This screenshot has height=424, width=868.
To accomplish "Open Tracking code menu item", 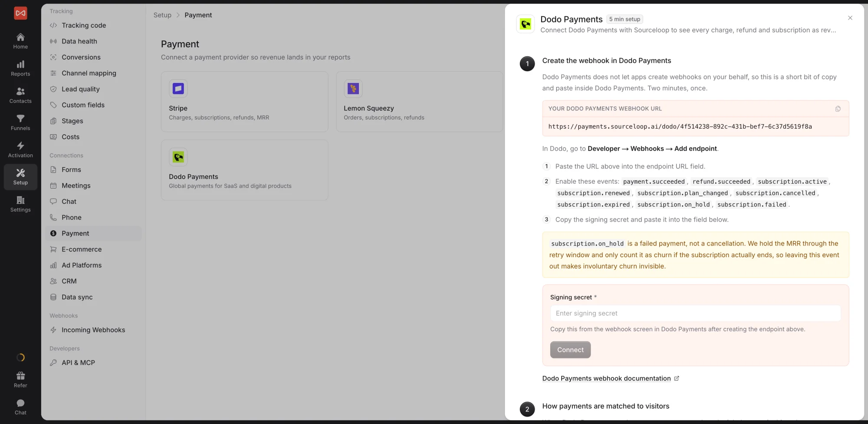I will [93, 25].
